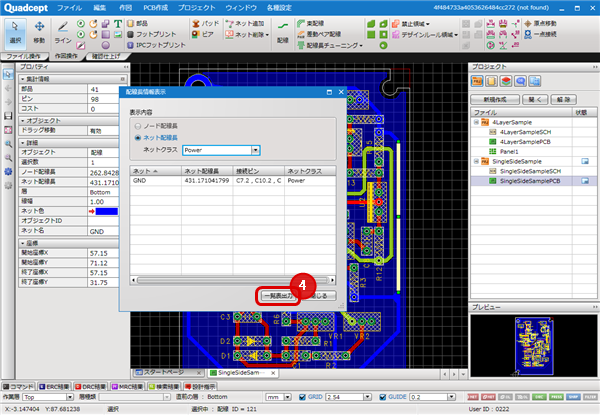Click the gear settings icon in the left sidebar
Screen dimensions: 600x415
click(8, 172)
